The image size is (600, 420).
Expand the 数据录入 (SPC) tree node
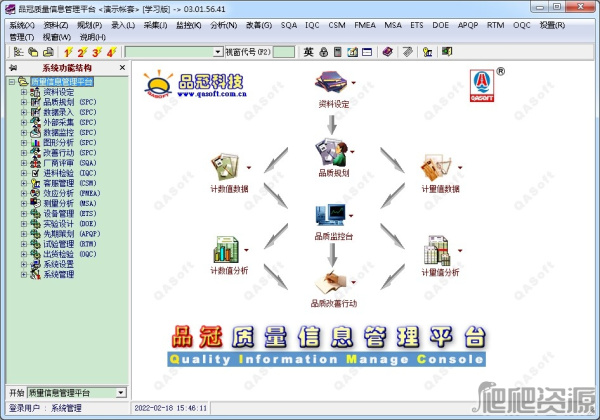[x=24, y=112]
